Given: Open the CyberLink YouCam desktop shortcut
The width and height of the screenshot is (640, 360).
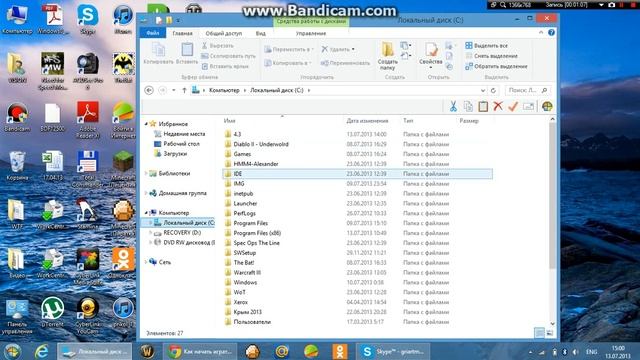Looking at the screenshot, I should click(87, 316).
